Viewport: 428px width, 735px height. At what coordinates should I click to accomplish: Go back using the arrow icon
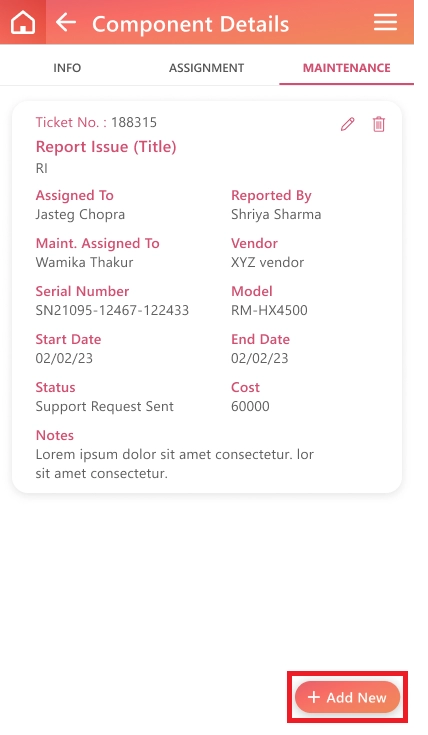pos(66,22)
